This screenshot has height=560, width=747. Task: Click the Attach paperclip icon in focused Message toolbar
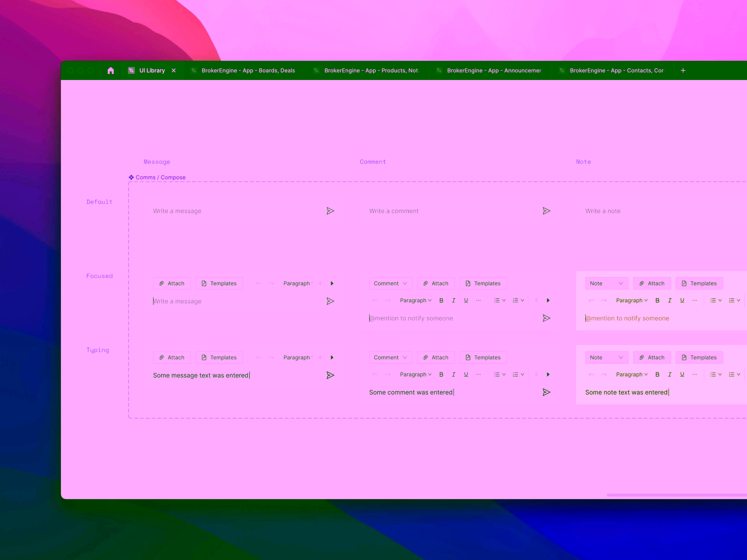tap(162, 283)
